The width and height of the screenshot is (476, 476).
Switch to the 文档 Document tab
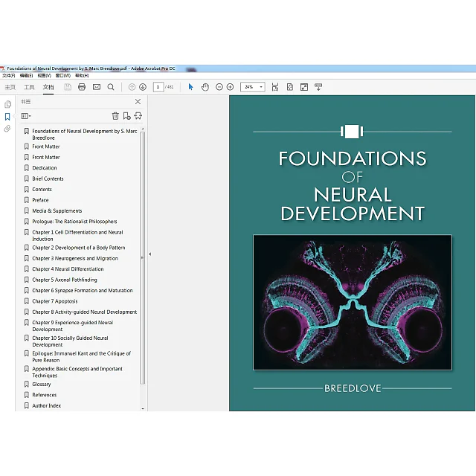coord(48,88)
